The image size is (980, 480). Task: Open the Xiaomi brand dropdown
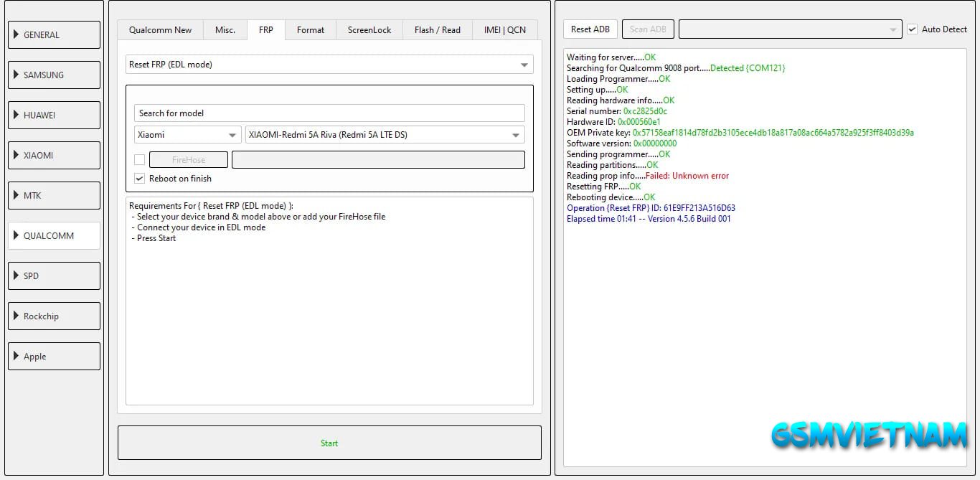pos(188,135)
